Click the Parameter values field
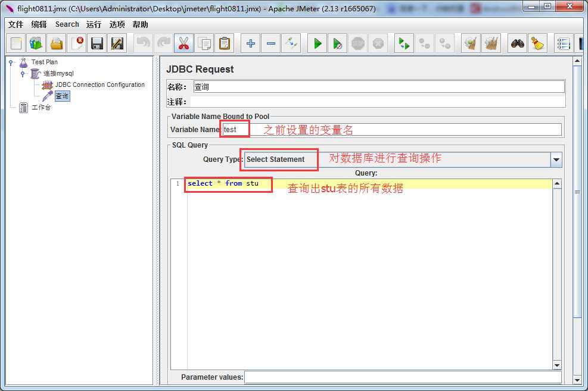588x391 pixels. [403, 377]
